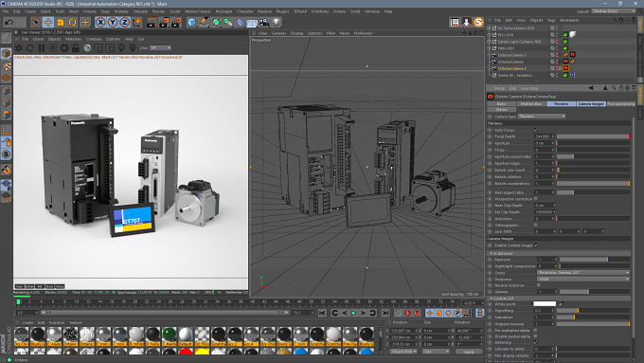This screenshot has height=363, width=644.
Task: Switch to the Motion Blur tab
Action: pos(531,104)
